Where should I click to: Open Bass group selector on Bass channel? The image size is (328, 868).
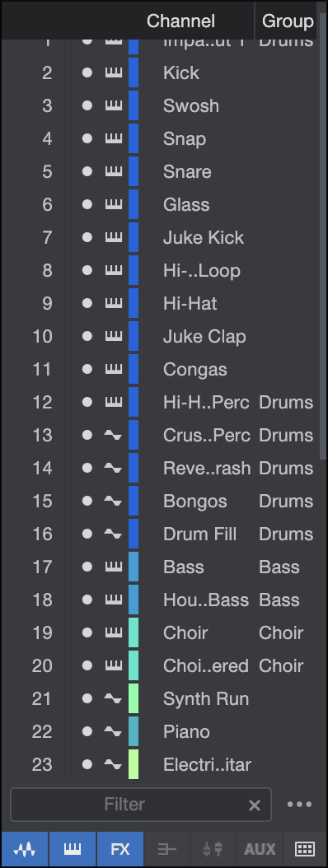pos(279,567)
